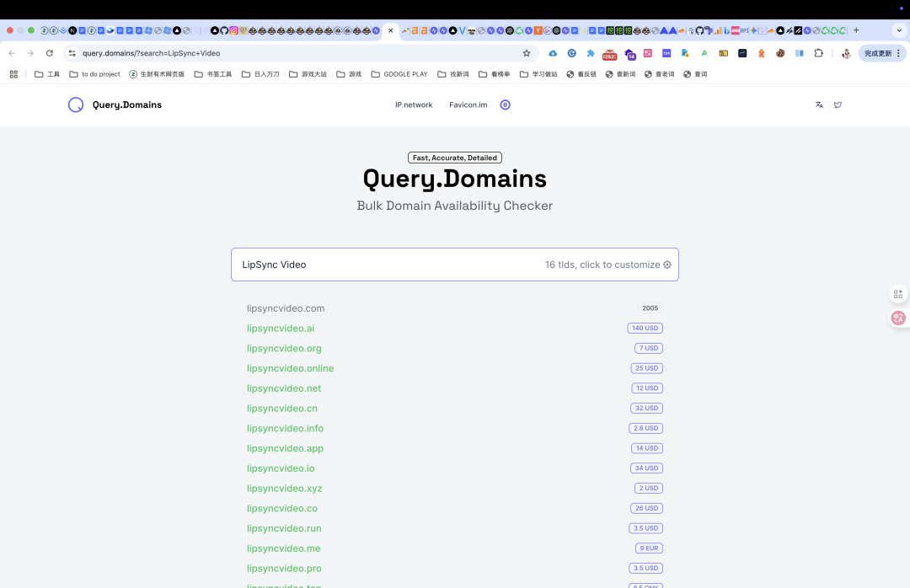Screen dimensions: 910x588
Task: Open the lipsyncvideo.online domain result
Action: click(290, 369)
